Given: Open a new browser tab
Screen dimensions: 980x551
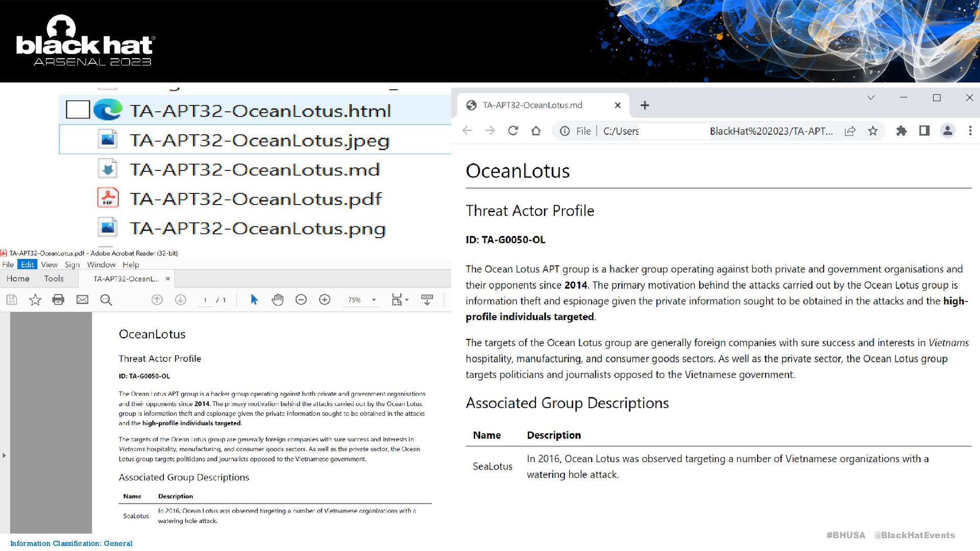Looking at the screenshot, I should click(x=645, y=105).
